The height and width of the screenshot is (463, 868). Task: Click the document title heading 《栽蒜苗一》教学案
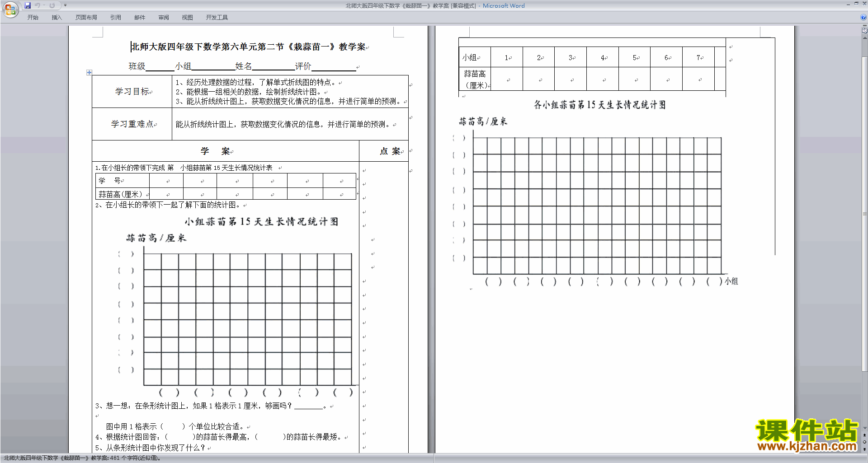248,47
